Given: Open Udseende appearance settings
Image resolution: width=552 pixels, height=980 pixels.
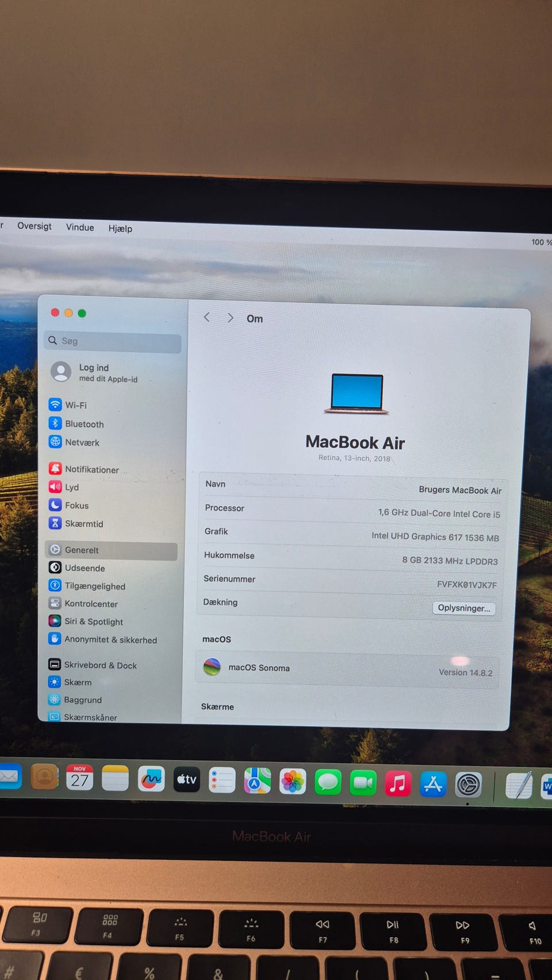Looking at the screenshot, I should (77, 568).
